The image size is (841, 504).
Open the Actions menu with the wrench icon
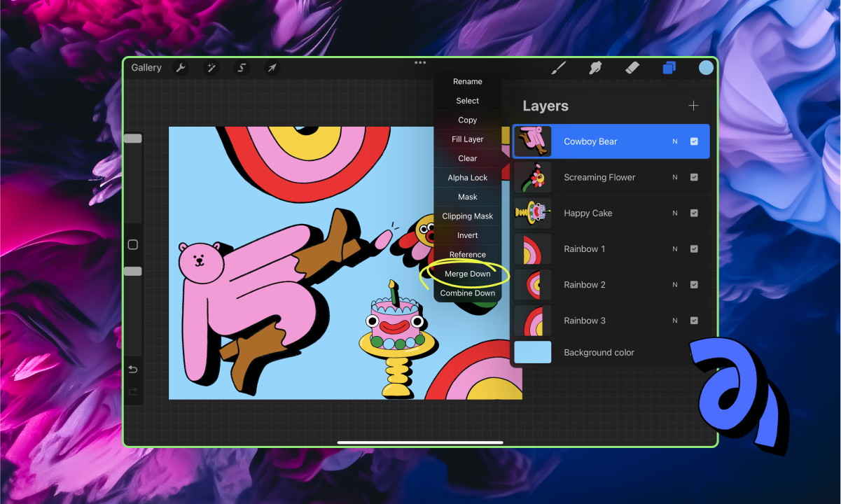(x=181, y=67)
